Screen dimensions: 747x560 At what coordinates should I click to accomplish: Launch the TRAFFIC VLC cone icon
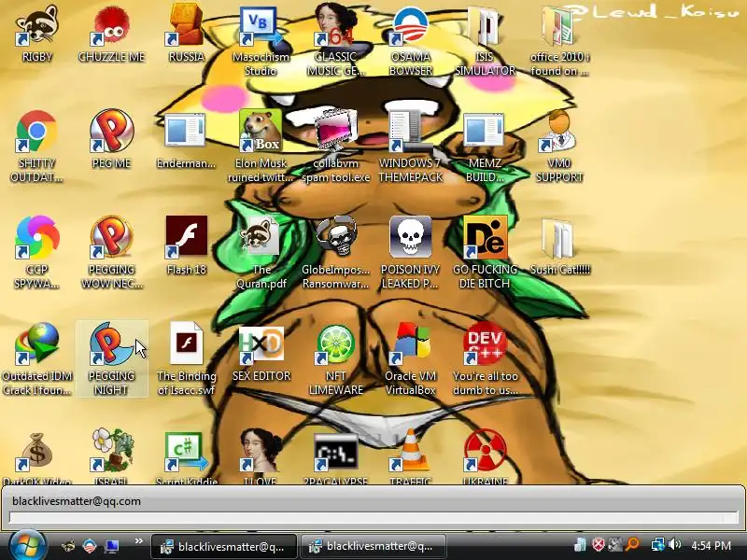pyautogui.click(x=410, y=451)
